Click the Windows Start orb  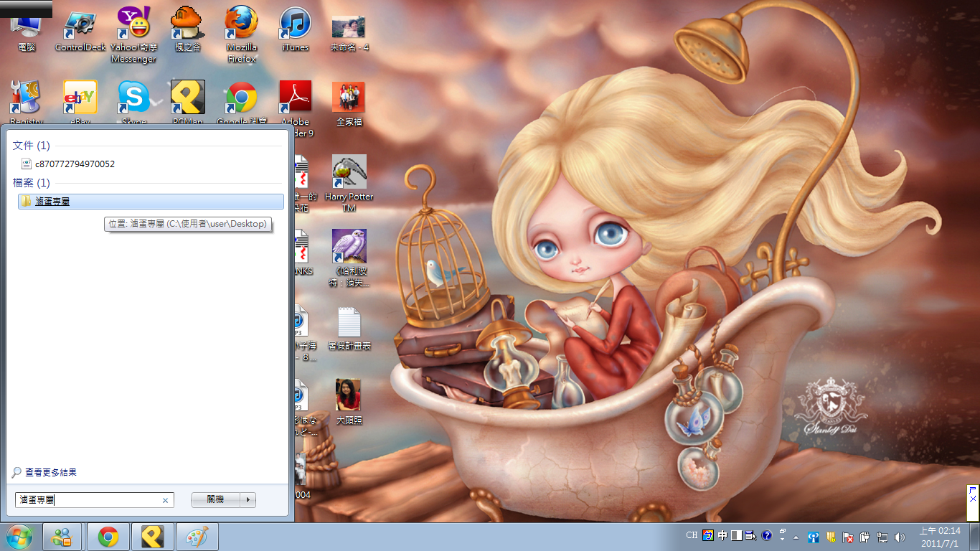point(19,537)
